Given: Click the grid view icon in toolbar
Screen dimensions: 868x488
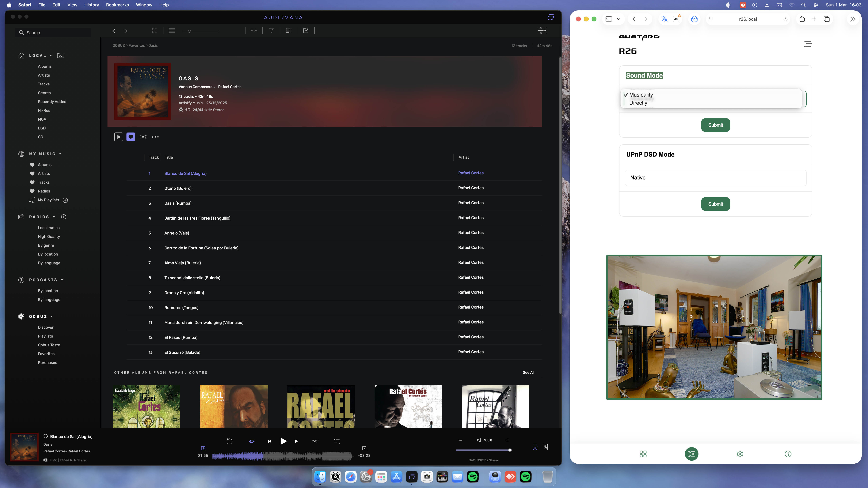Looking at the screenshot, I should click(x=155, y=31).
